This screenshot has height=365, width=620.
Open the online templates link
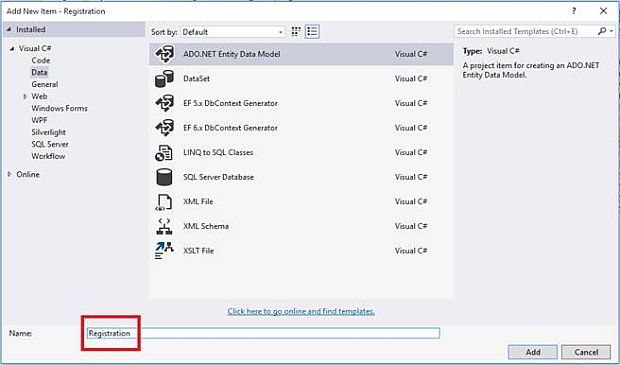[x=301, y=311]
